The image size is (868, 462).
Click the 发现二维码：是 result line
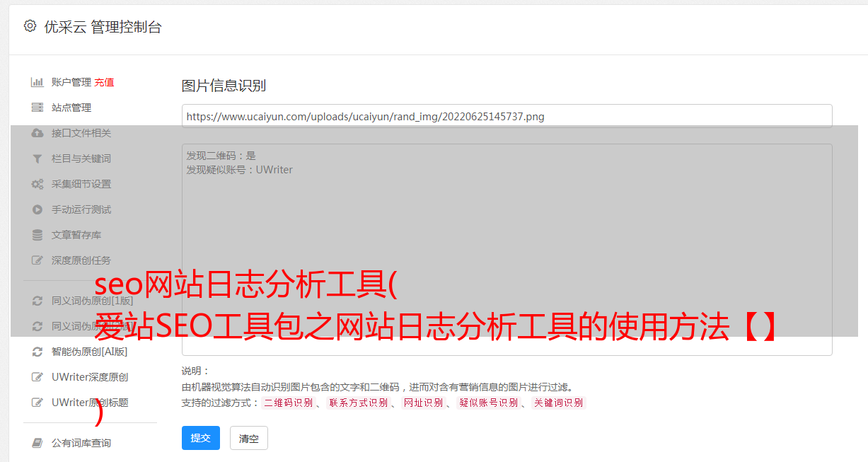(221, 156)
